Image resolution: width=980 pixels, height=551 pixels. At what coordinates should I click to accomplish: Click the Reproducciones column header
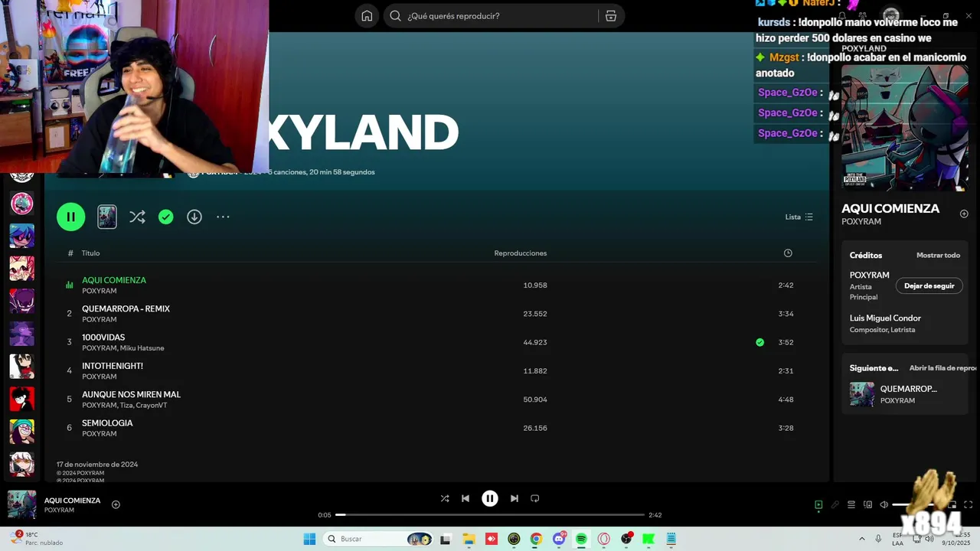click(521, 253)
